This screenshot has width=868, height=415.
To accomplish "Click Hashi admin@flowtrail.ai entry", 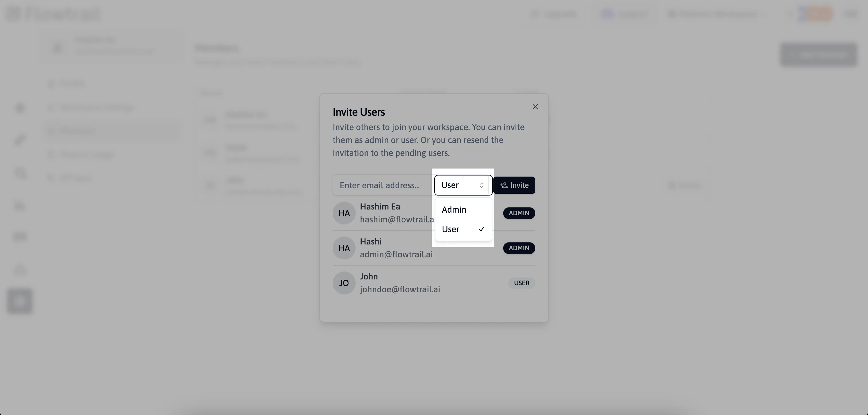I will click(x=434, y=248).
